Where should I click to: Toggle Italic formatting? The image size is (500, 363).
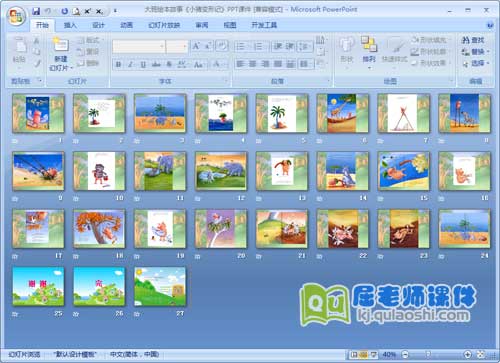coord(131,64)
